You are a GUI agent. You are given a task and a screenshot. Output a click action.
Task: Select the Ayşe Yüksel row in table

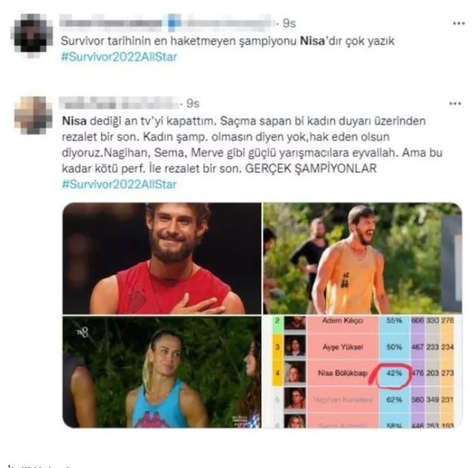coord(362,347)
